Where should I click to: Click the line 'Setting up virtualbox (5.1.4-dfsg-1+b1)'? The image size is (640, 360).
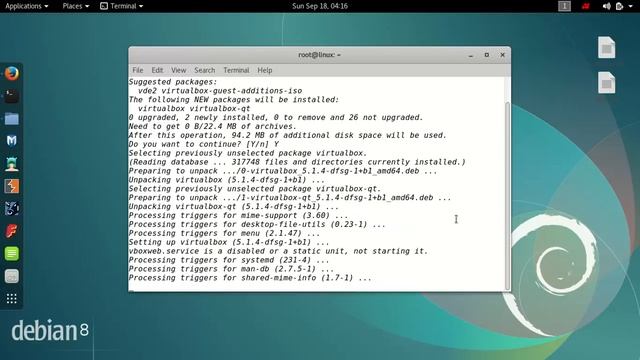229,242
